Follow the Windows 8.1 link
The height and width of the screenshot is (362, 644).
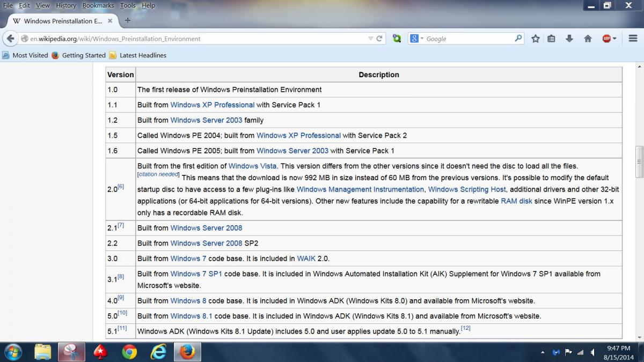click(191, 316)
